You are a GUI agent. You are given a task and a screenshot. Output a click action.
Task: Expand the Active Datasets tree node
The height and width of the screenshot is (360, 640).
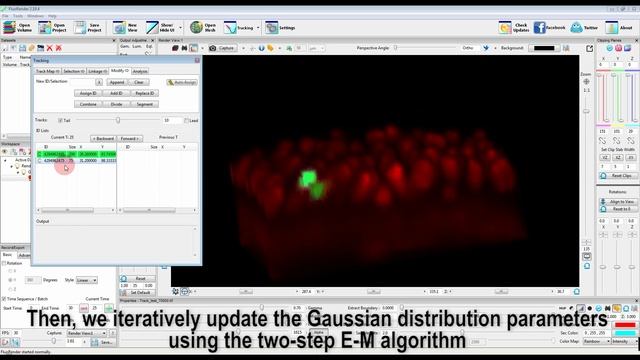point(6,160)
